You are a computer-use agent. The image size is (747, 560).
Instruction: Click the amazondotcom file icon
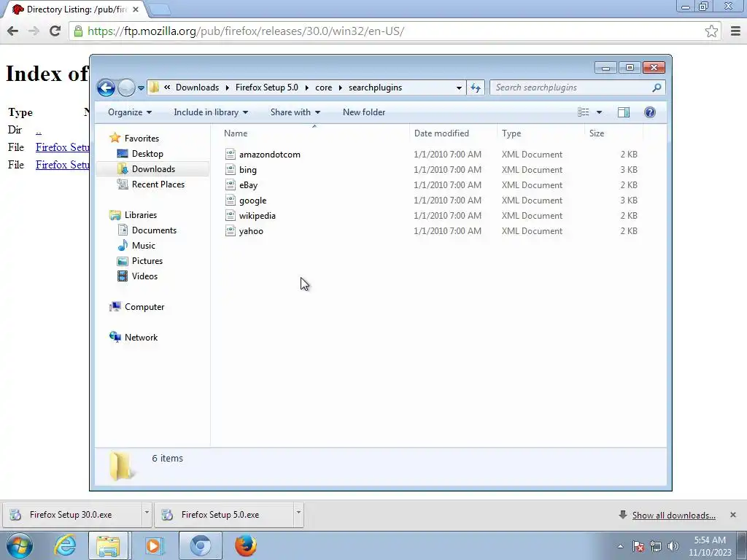[x=231, y=155]
